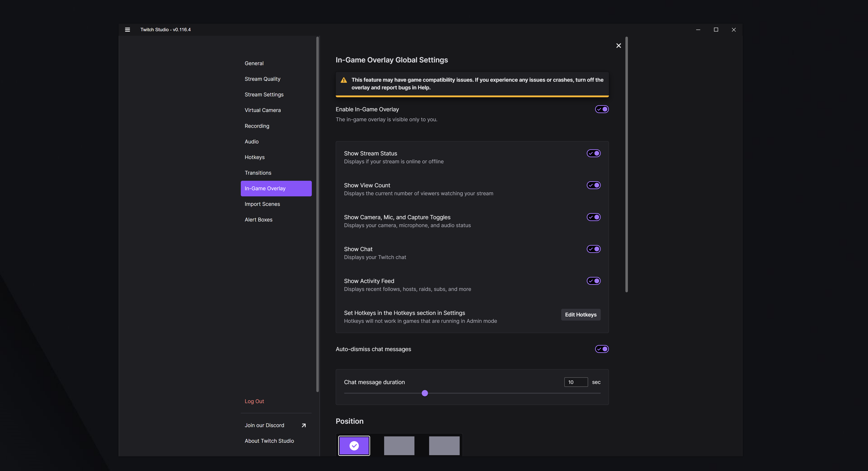Open the hamburger menu in title bar

point(127,30)
